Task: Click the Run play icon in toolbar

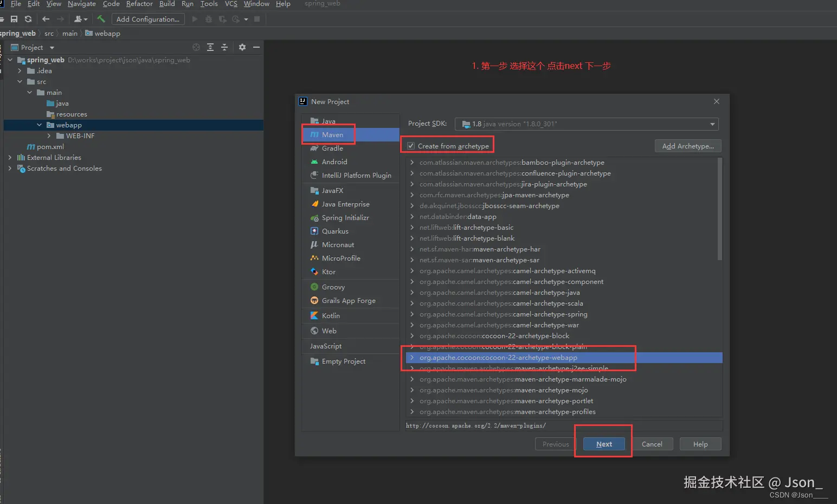Action: click(x=195, y=19)
